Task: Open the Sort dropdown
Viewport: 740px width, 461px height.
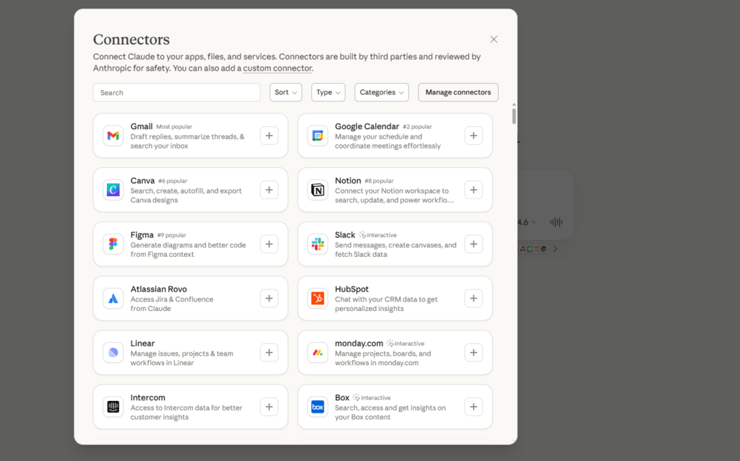Action: point(285,92)
